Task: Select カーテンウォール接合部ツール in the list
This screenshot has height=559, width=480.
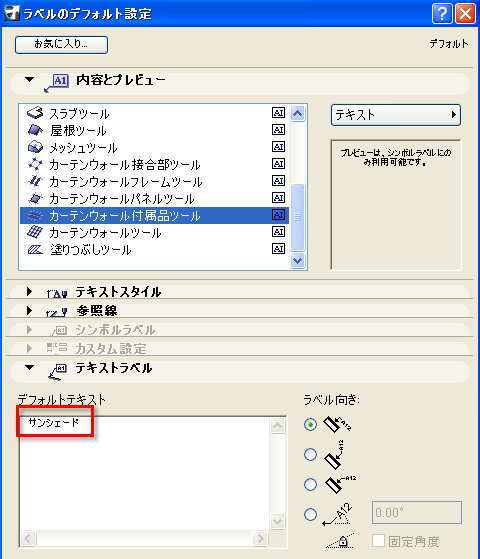Action: [x=154, y=164]
